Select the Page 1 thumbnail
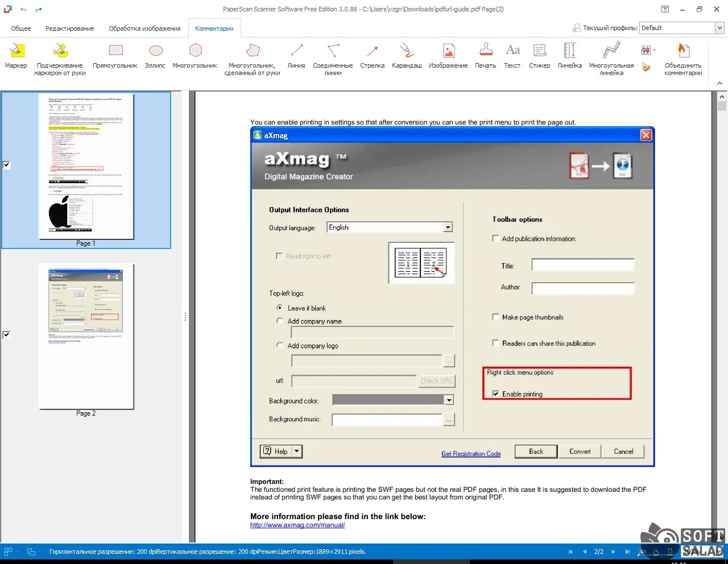 click(86, 166)
